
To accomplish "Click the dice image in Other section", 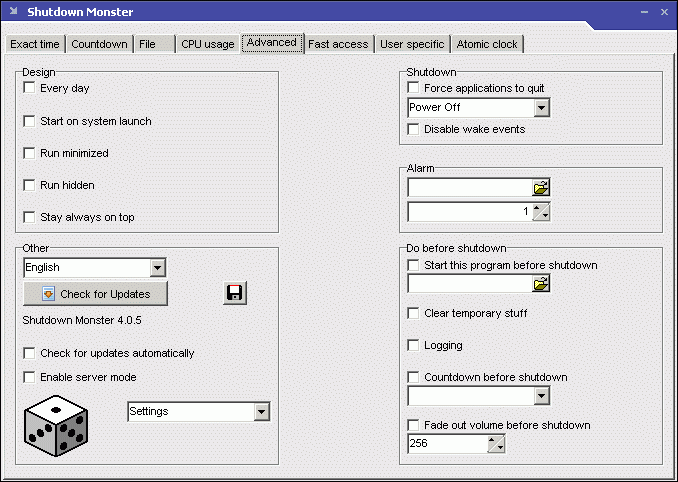I will tap(56, 426).
